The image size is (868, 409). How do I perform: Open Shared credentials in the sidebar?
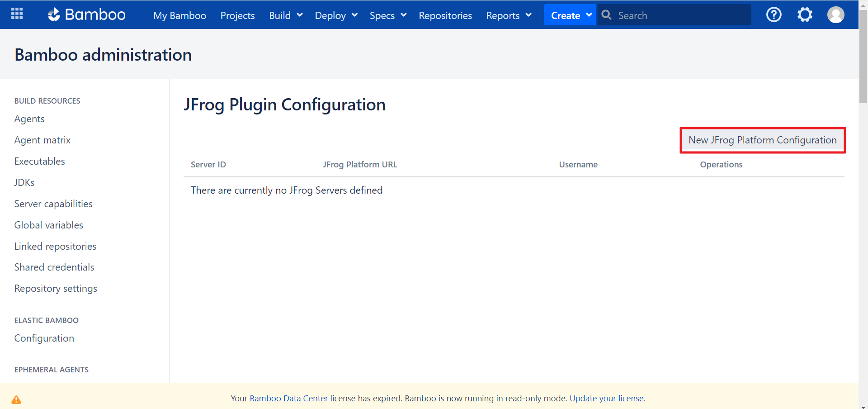pos(54,267)
